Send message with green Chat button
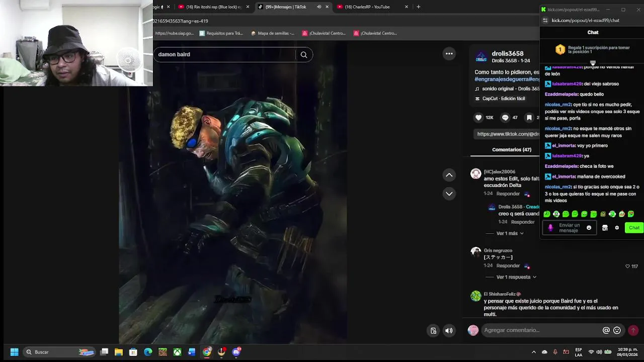 [x=634, y=228]
